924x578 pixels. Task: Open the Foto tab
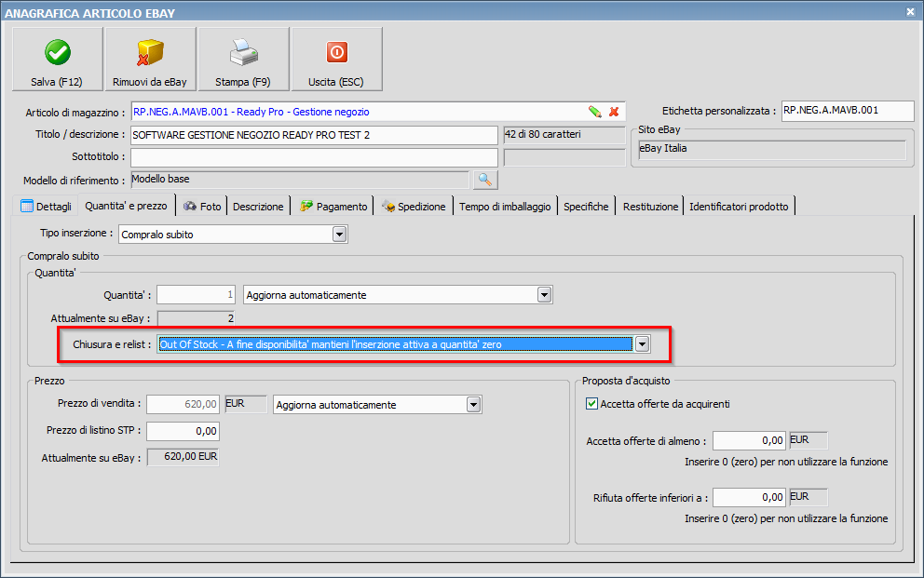[x=202, y=206]
